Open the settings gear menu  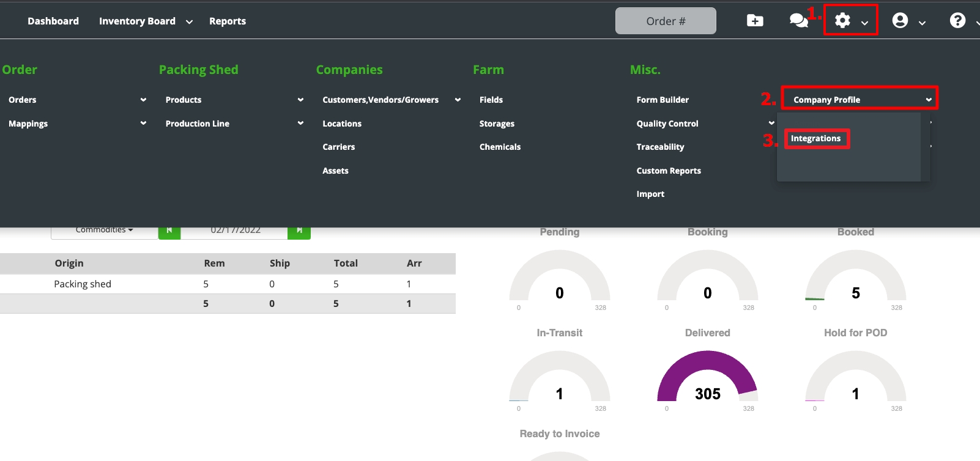[x=843, y=21]
